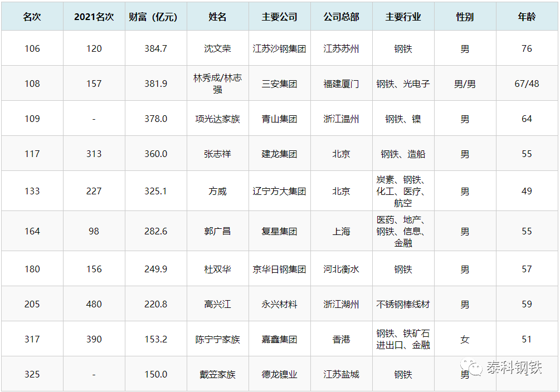560x392 pixels.
Task: Select the company cell 建龙集团
Action: (279, 154)
